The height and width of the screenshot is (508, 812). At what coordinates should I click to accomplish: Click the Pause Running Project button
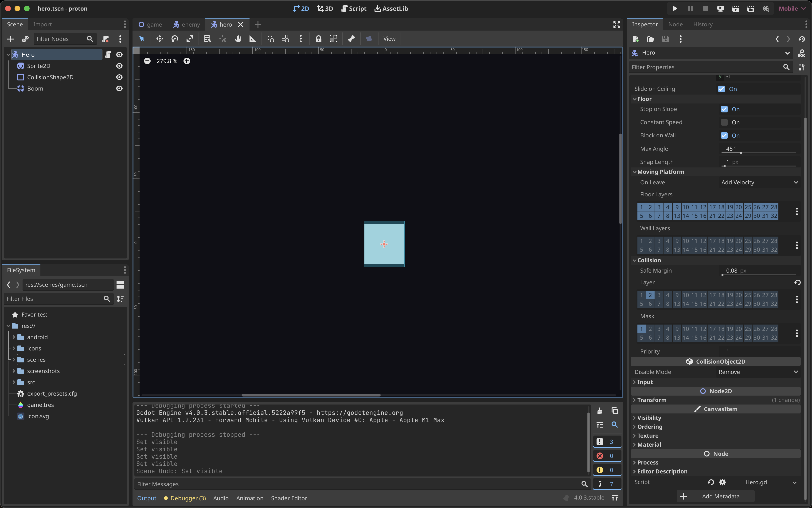tap(690, 8)
